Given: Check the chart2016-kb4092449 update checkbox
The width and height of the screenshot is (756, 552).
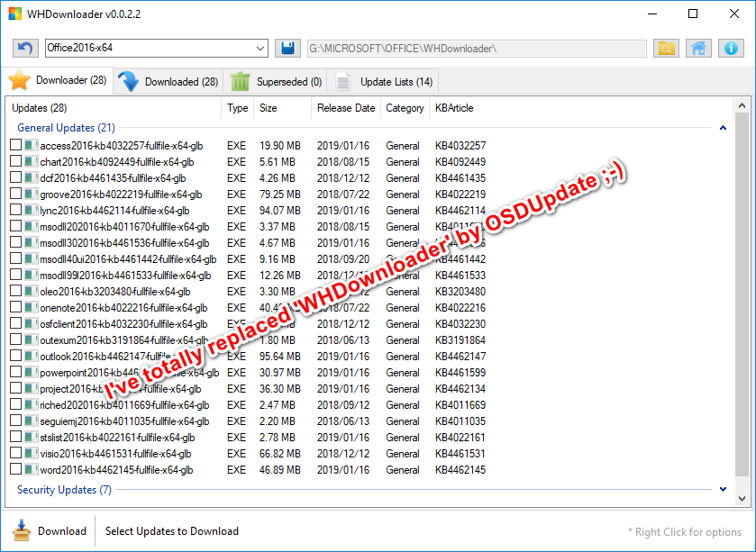Looking at the screenshot, I should click(16, 161).
